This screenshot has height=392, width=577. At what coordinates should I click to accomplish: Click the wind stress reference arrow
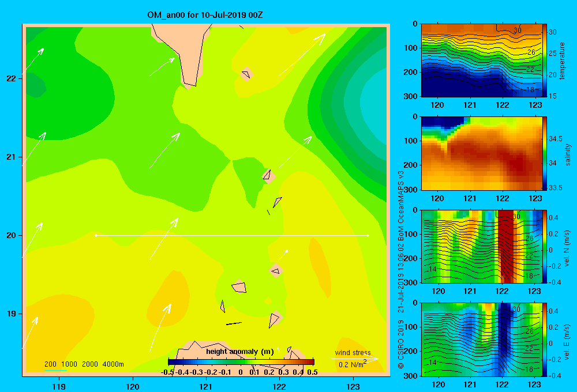click(355, 359)
